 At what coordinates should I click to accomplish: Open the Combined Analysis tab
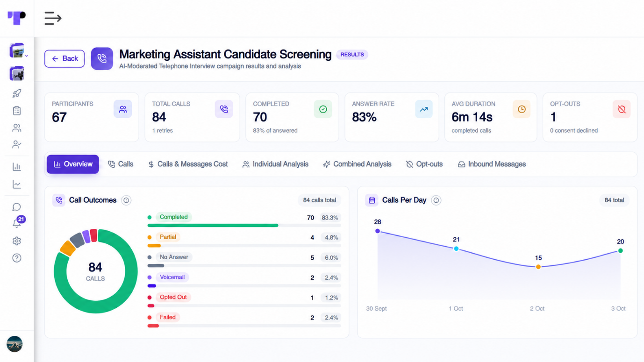(357, 164)
